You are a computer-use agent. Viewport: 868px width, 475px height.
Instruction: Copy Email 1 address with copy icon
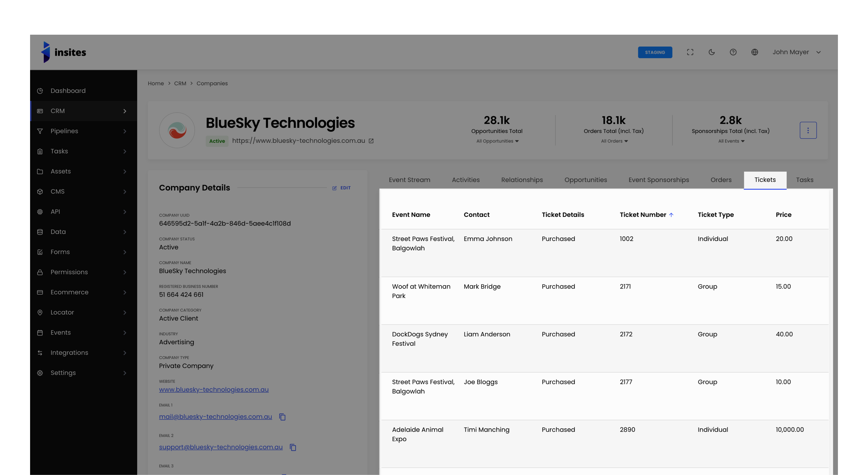(282, 417)
